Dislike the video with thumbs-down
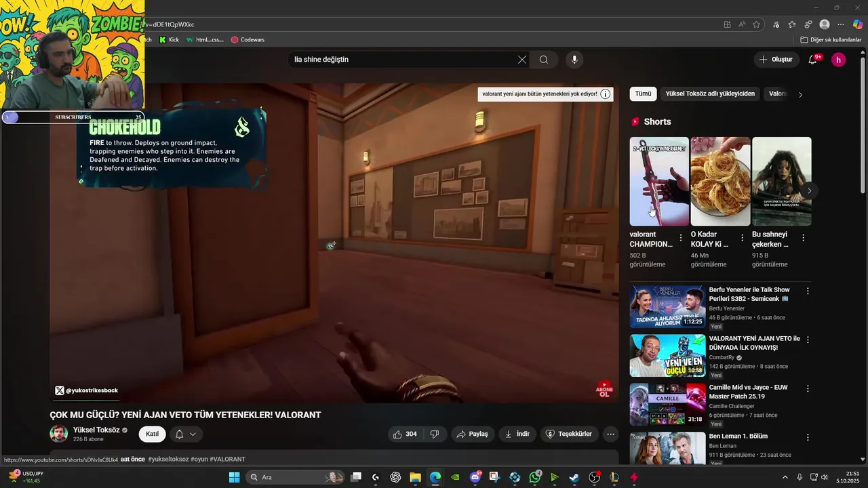Screen dimensions: 868x488 435,434
